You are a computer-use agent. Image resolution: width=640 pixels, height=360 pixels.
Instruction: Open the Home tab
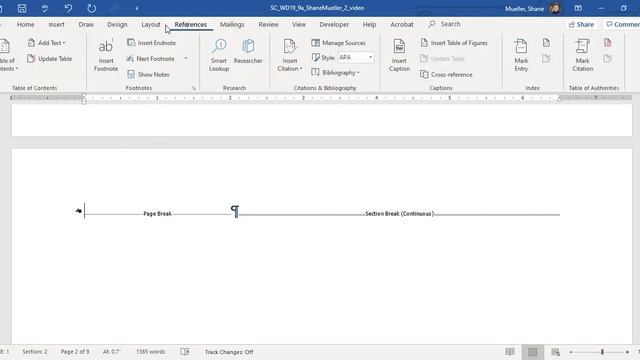[25, 24]
